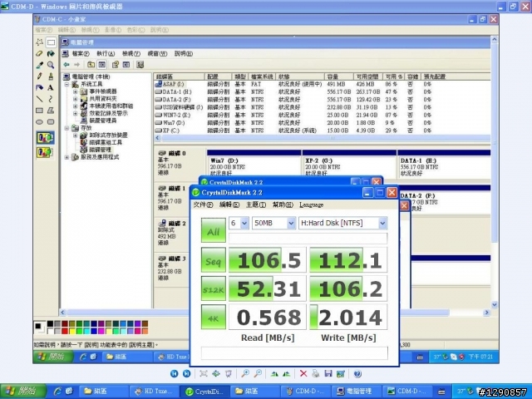This screenshot has width=532, height=399.
Task: Select the Curve tool in Paint
Action: 51,99
